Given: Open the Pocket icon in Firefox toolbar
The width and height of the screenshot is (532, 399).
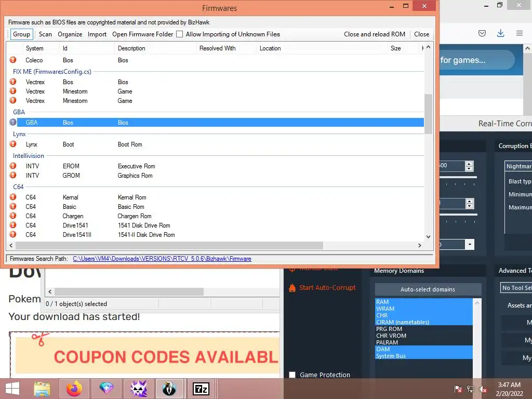Looking at the screenshot, I should (x=482, y=33).
